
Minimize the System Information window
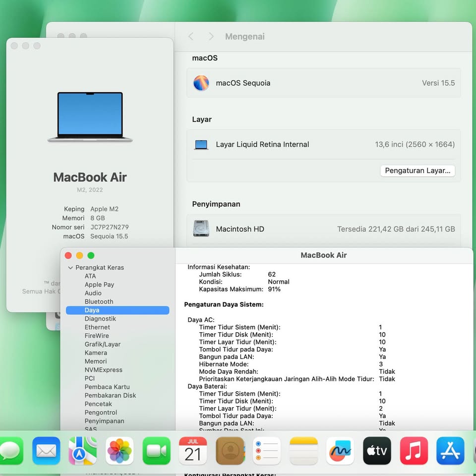click(x=79, y=255)
